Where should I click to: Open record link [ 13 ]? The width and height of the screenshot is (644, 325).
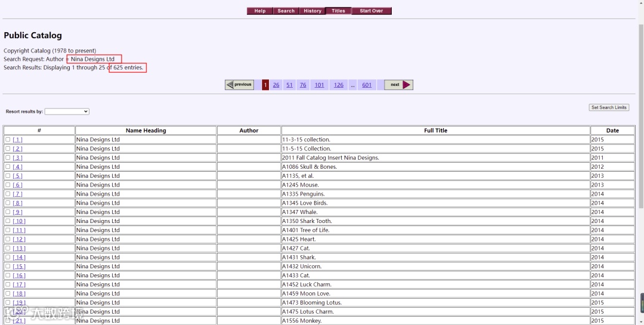click(x=19, y=248)
